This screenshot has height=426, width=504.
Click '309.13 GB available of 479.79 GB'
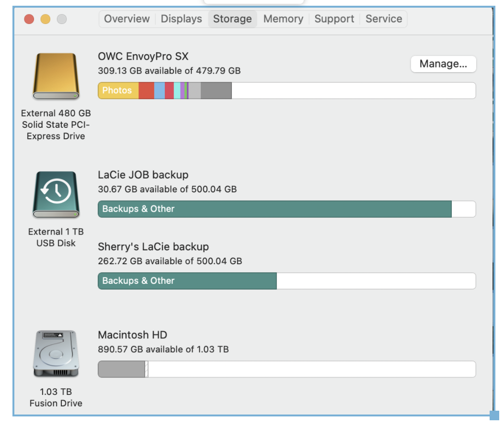point(170,71)
